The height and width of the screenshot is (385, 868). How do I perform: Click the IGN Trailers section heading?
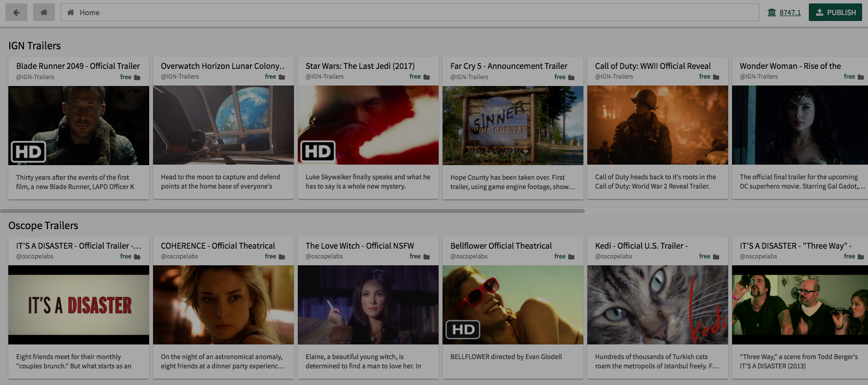coord(35,46)
